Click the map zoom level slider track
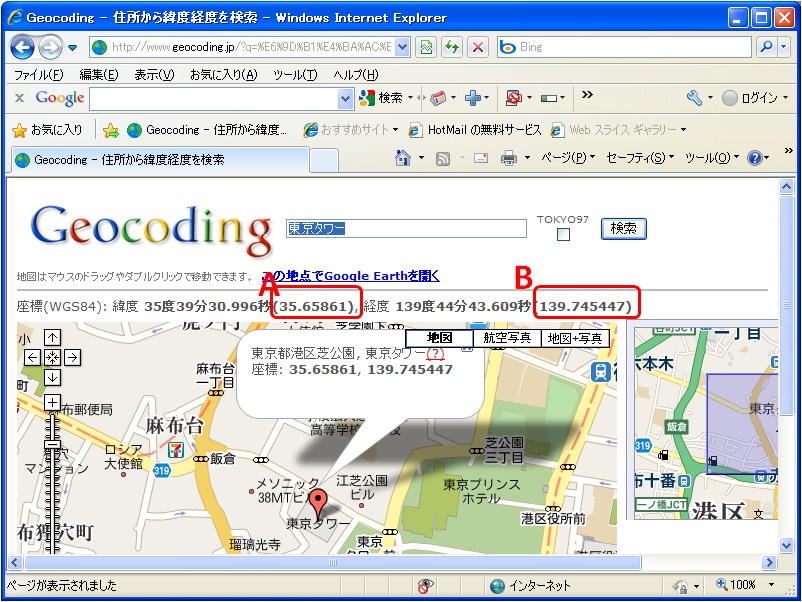Image resolution: width=802 pixels, height=602 pixels. point(52,483)
